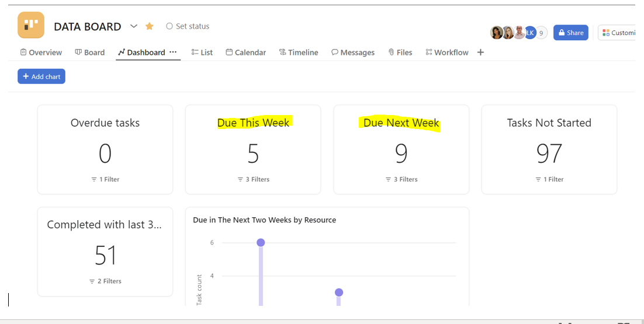Screen dimensions: 644x324
Task: Open the project dropdown chevron beside DATA BOARD
Action: point(133,26)
